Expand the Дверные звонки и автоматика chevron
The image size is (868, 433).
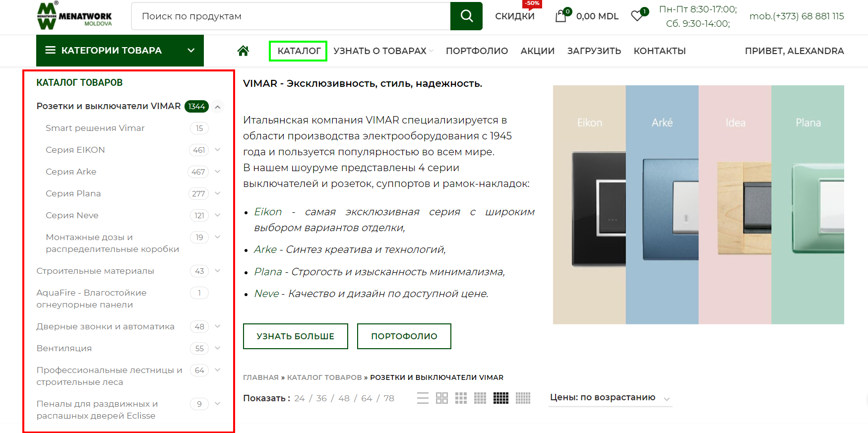[217, 326]
